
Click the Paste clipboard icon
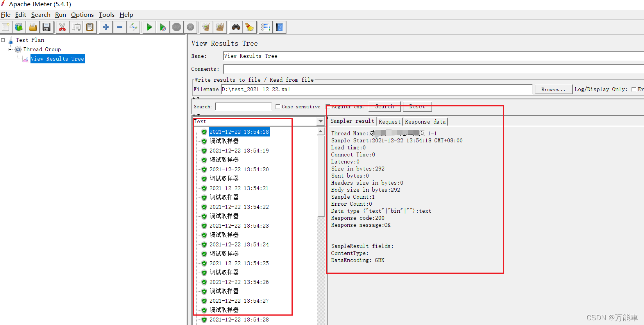(x=90, y=27)
